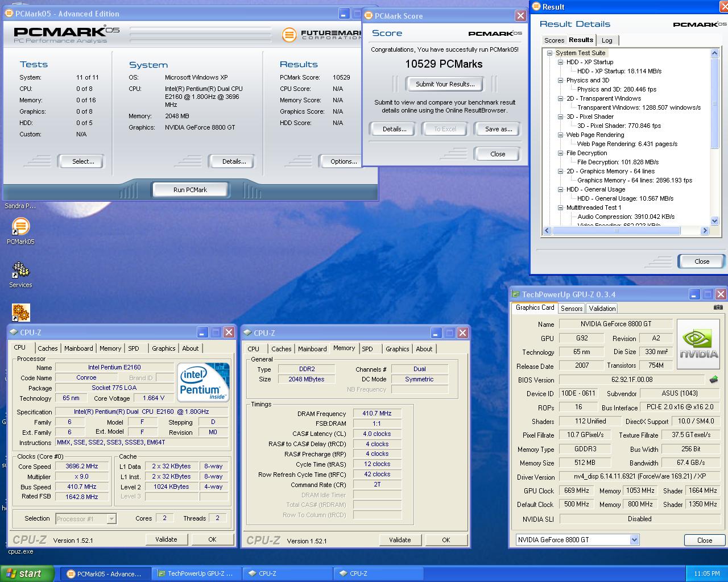Select the Sandra desktop shortcut label
The image size is (728, 582).
coord(20,206)
